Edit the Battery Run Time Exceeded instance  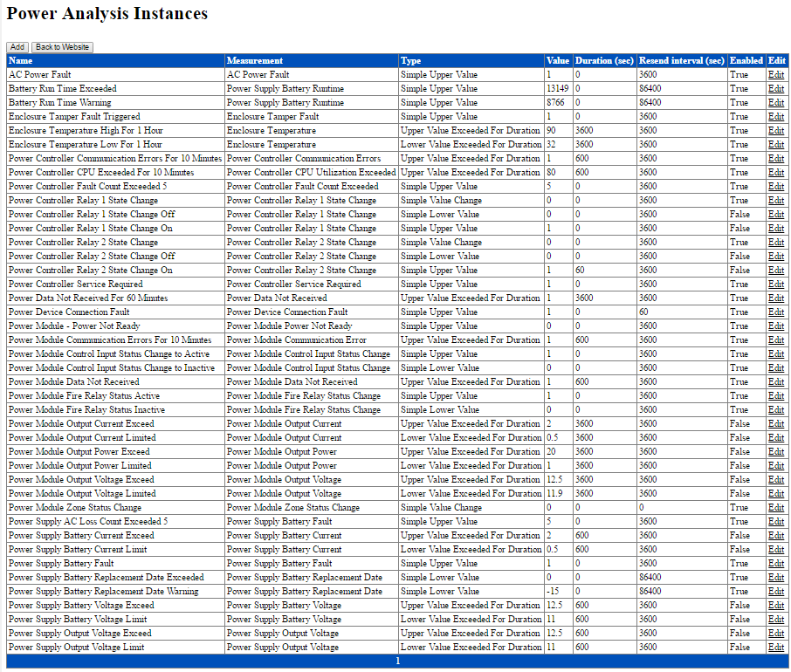click(x=776, y=88)
